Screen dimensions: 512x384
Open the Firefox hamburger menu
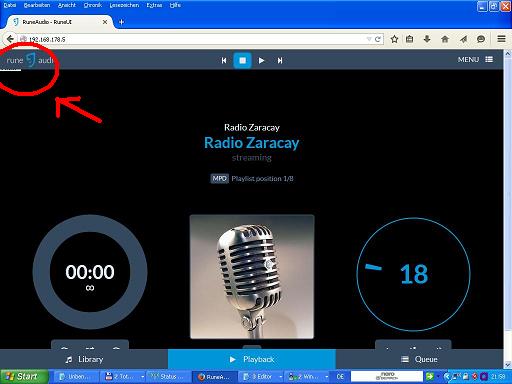(x=501, y=39)
